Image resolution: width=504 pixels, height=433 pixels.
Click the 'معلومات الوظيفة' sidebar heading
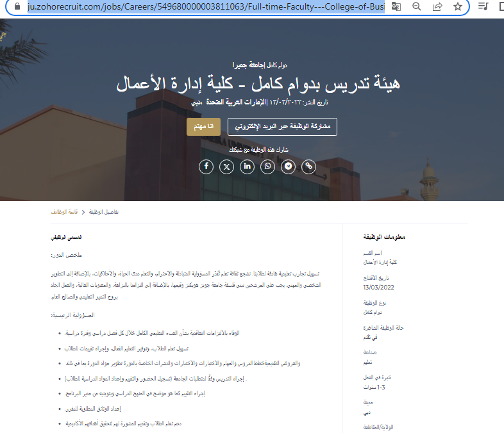383,237
